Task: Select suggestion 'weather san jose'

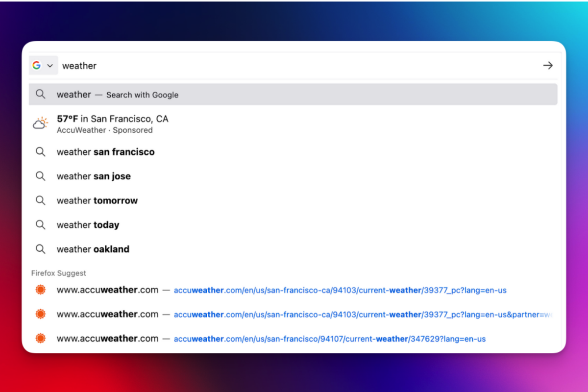Action: 293,176
